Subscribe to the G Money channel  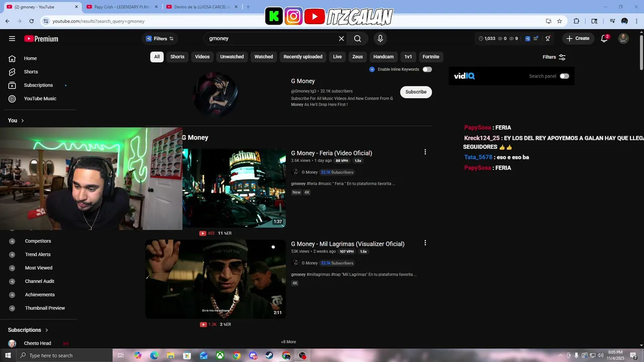[416, 92]
